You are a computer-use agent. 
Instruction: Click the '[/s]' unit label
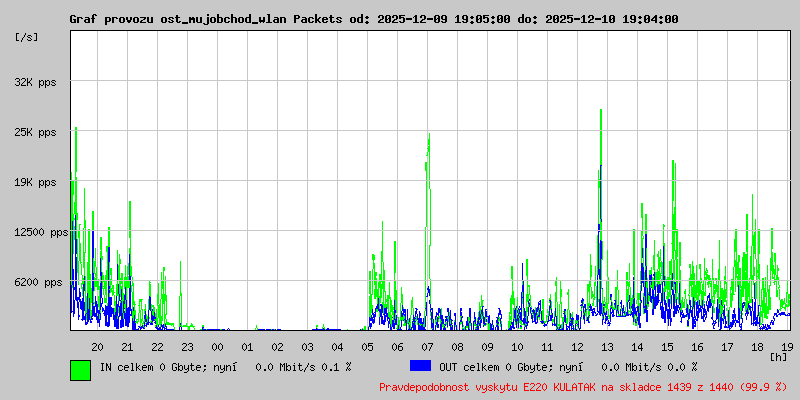click(27, 37)
